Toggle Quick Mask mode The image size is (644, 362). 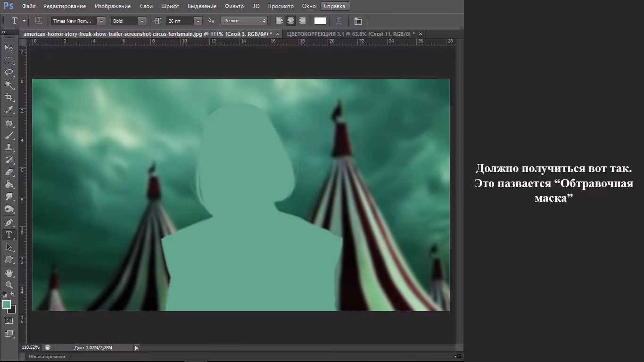(x=9, y=321)
